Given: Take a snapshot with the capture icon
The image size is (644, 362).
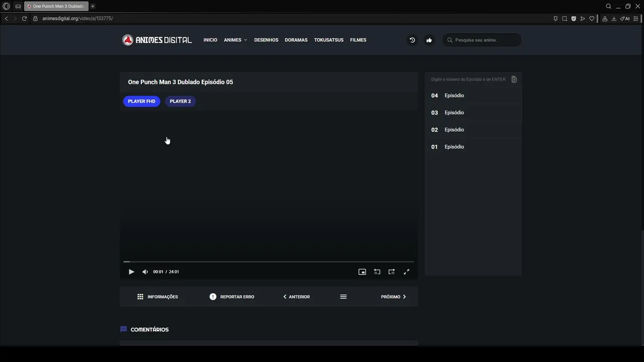Looking at the screenshot, I should 565,19.
